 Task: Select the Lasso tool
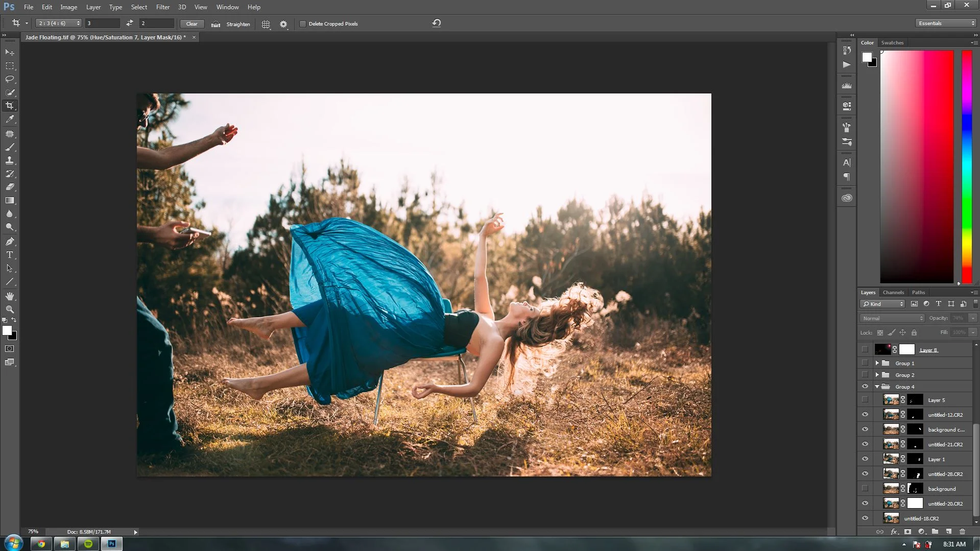10,79
